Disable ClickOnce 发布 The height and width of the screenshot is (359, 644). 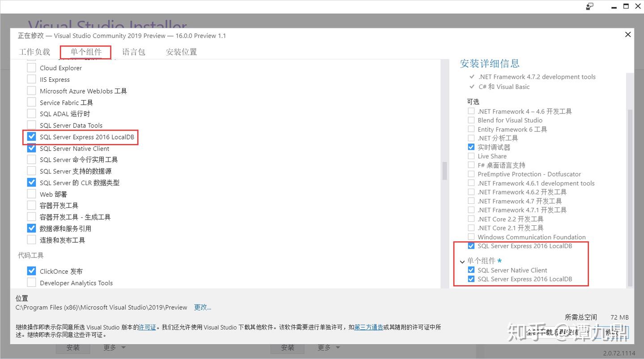point(31,270)
